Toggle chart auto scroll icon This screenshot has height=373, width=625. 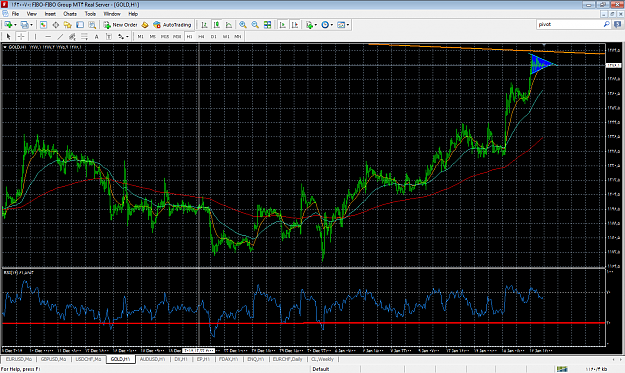point(283,25)
